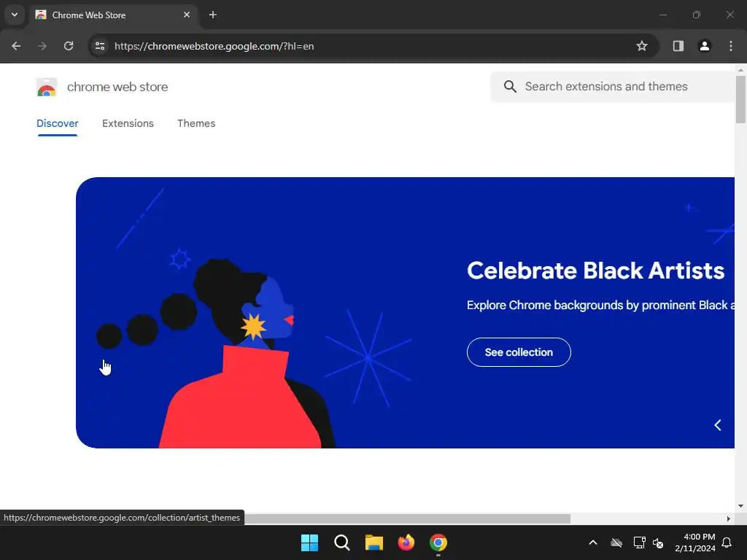Click the vertical scrollbar thumb
This screenshot has width=747, height=560.
point(740,99)
